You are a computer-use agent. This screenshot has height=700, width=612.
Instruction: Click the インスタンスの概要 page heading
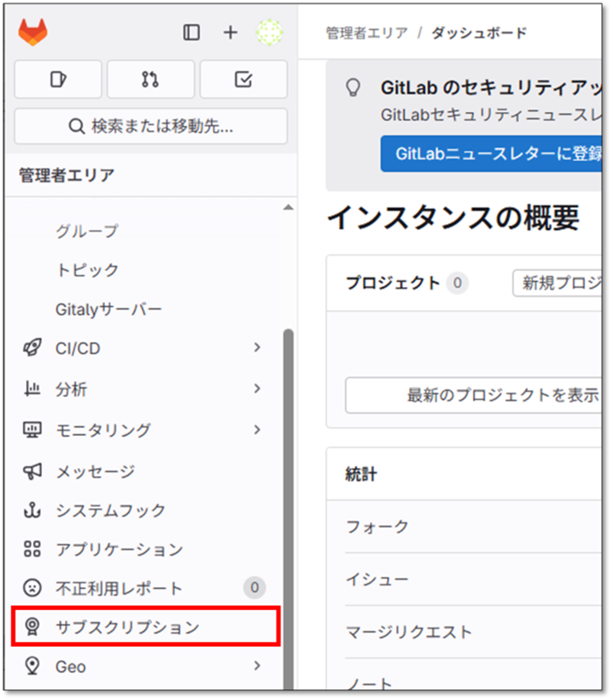click(453, 218)
